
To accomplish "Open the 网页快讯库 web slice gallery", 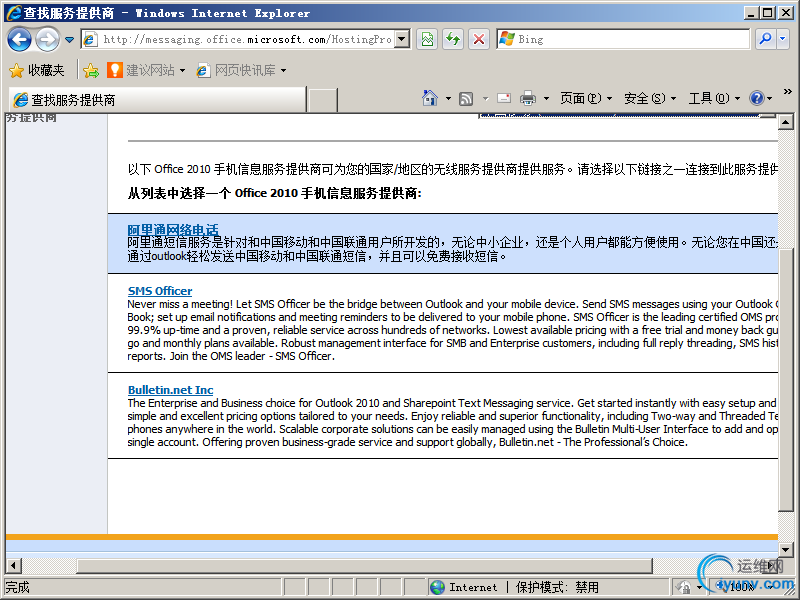I will tap(241, 70).
